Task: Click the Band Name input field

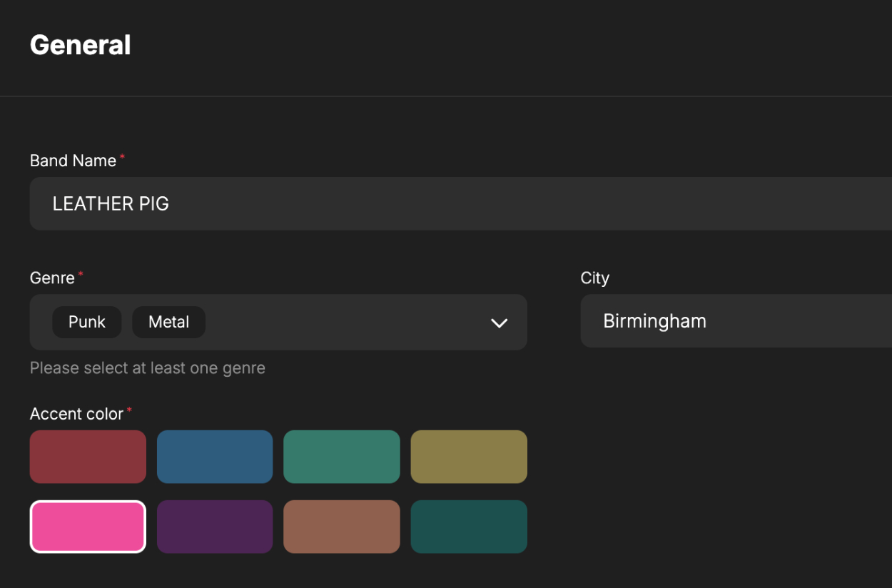Action: pos(461,204)
